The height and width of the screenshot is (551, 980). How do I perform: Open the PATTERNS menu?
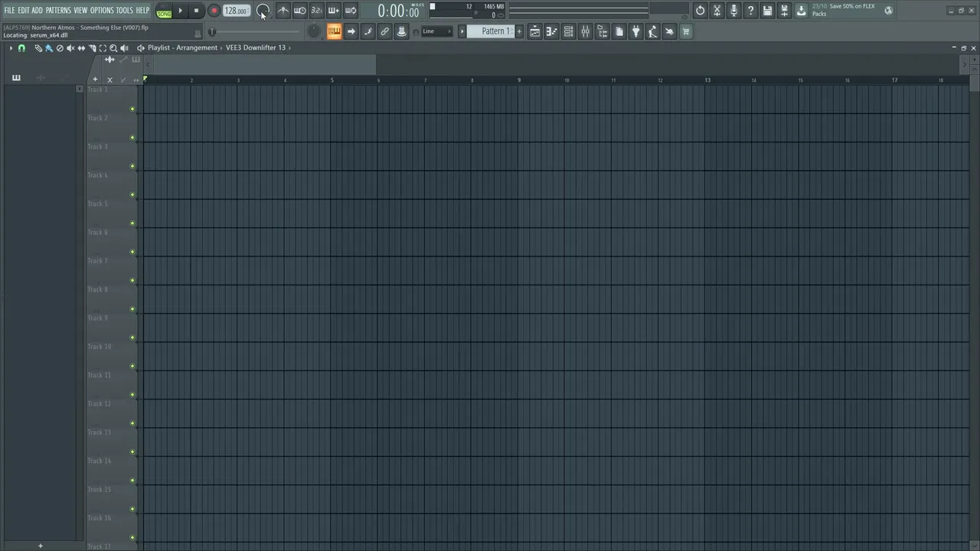58,11
